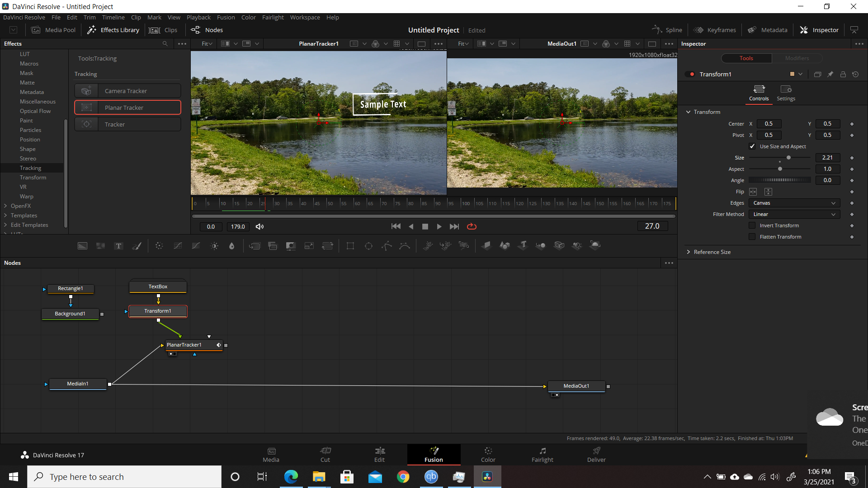Add a Polygon mask from the toolbar

[x=387, y=246]
